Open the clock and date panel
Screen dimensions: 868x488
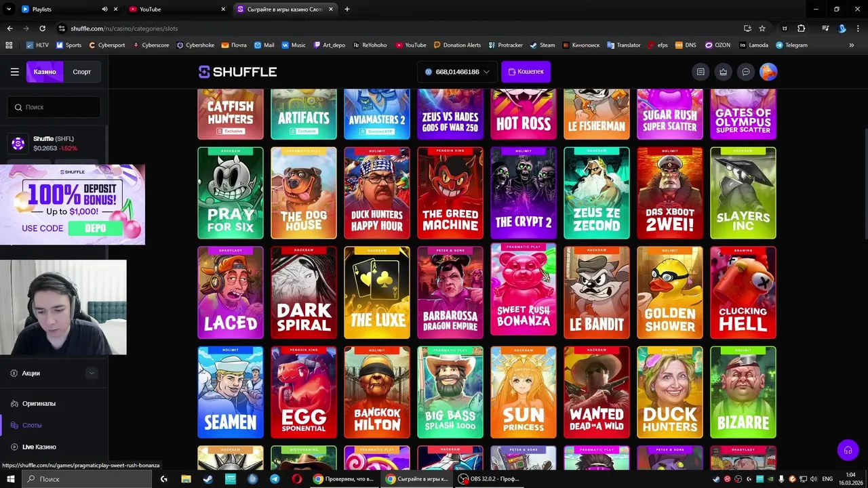point(850,479)
